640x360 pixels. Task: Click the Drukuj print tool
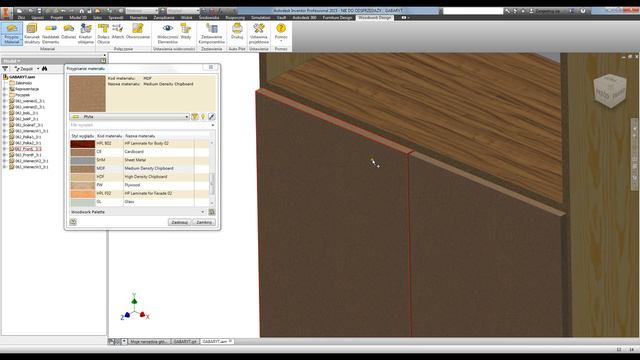pos(237,32)
